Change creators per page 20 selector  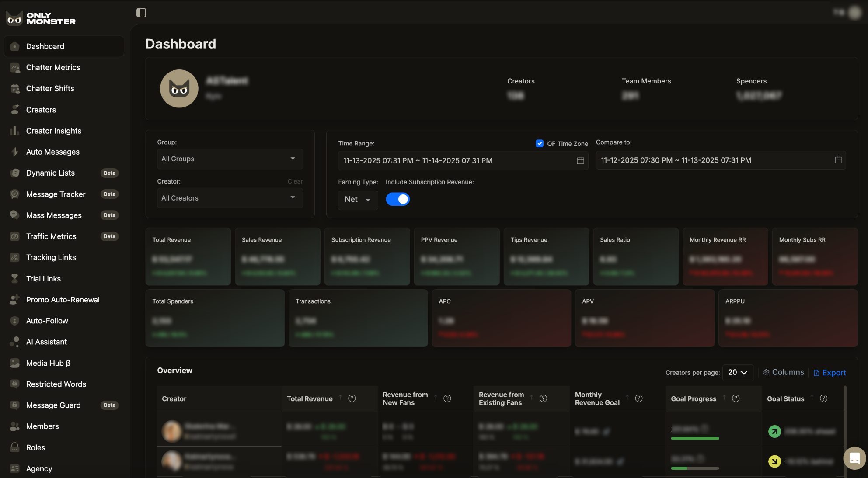coord(737,372)
